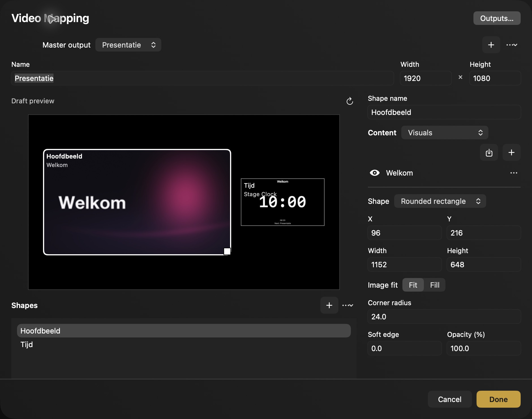Open the Shapes more-options menu
The height and width of the screenshot is (419, 532).
pyautogui.click(x=347, y=305)
